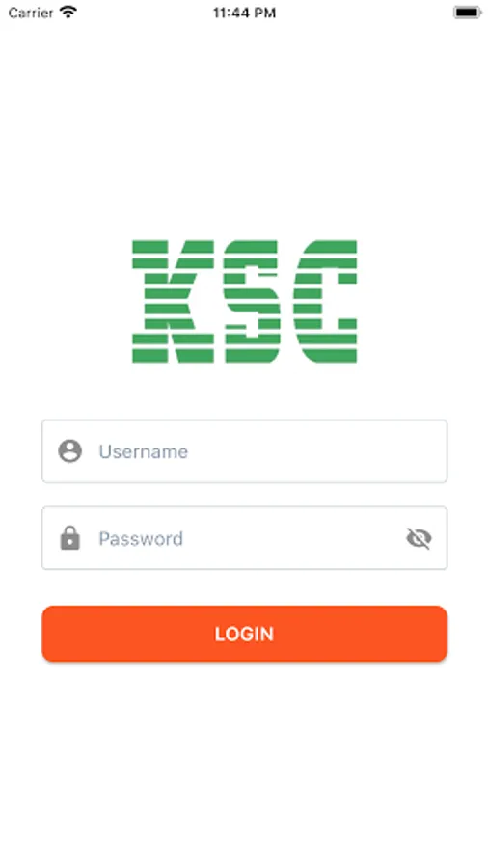The height and width of the screenshot is (868, 488).
Task: Click the 11:44 PM clock
Action: (x=245, y=13)
